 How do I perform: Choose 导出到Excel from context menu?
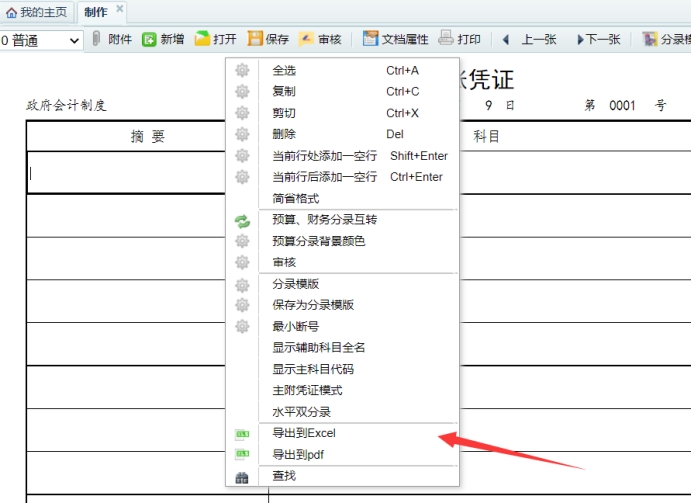(304, 433)
